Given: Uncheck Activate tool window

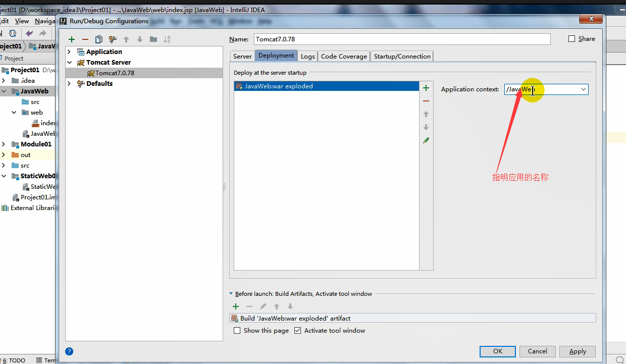Looking at the screenshot, I should tap(298, 331).
